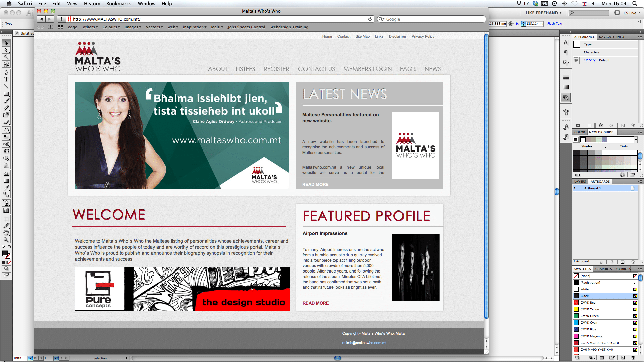
Task: Open the Character panel icon in dock
Action: click(x=566, y=43)
